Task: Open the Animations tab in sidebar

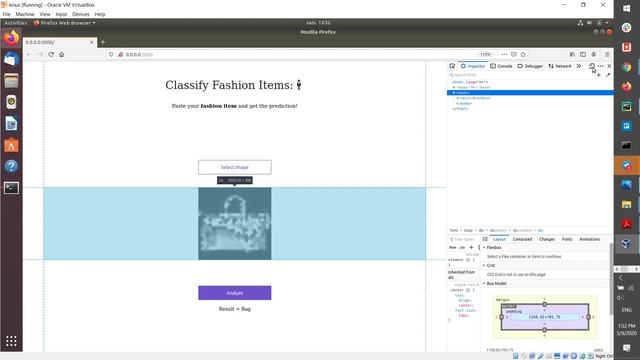Action: point(590,239)
